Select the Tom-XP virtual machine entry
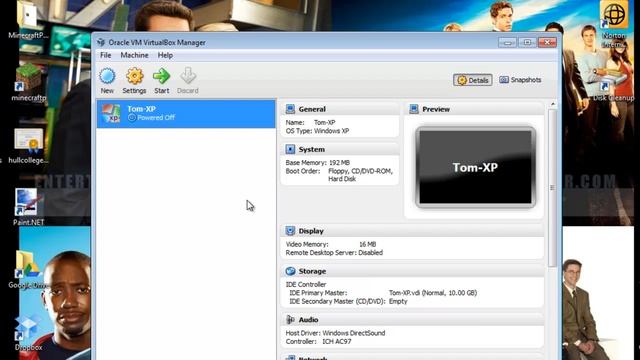The height and width of the screenshot is (360, 640). coord(186,113)
